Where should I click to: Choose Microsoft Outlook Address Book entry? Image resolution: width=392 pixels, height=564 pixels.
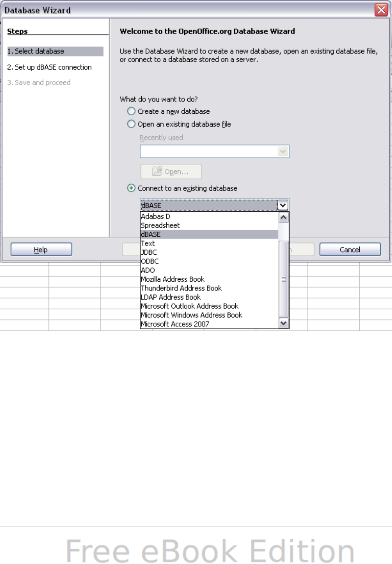209,306
